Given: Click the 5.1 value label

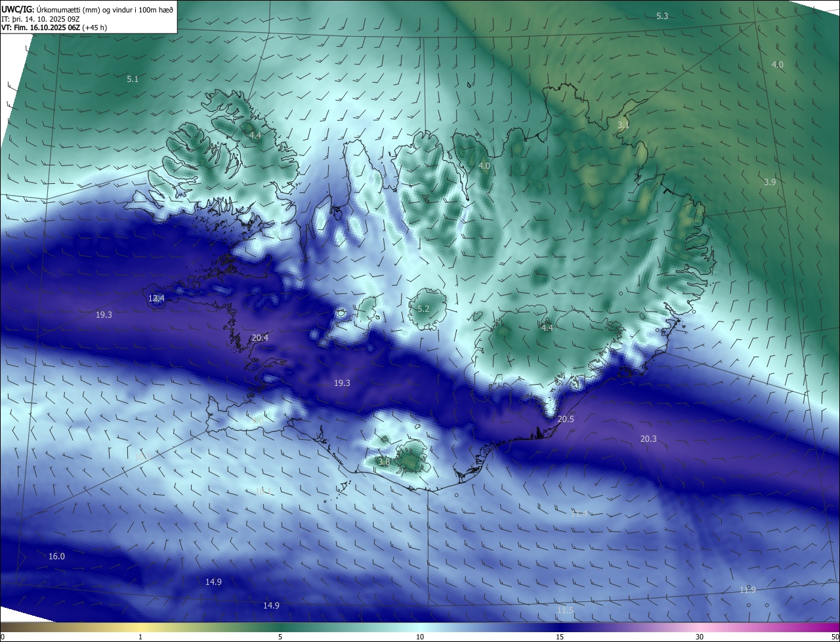Looking at the screenshot, I should (x=133, y=79).
